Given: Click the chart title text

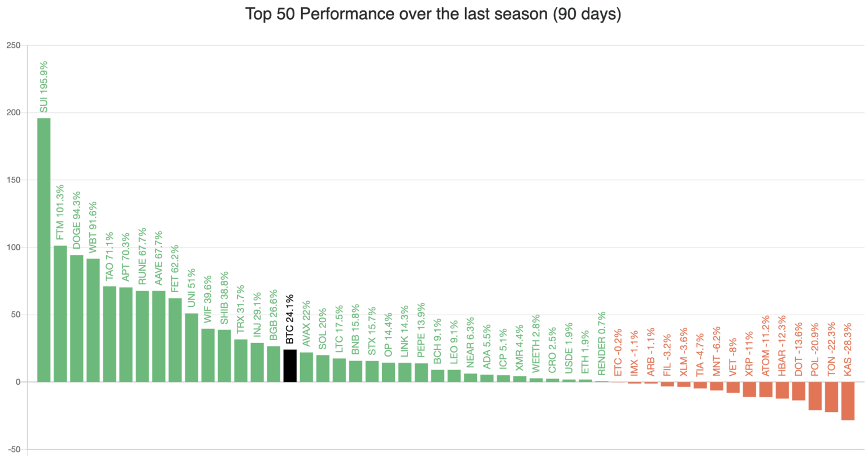Looking at the screenshot, I should (433, 14).
